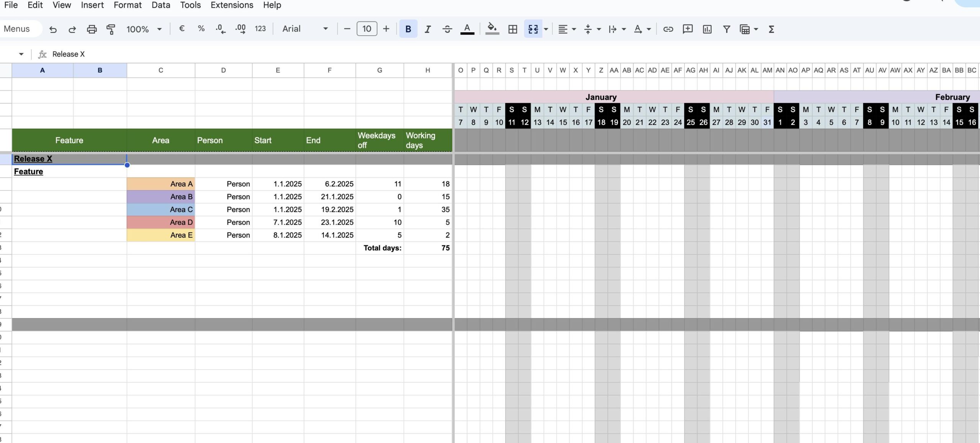Toggle bold formatting off
Screen dimensions: 980x443
click(x=408, y=29)
